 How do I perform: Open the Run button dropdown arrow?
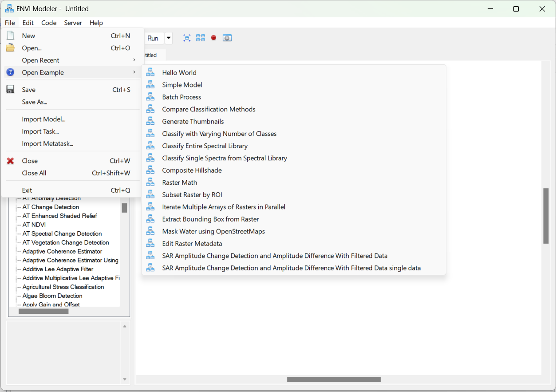(169, 38)
